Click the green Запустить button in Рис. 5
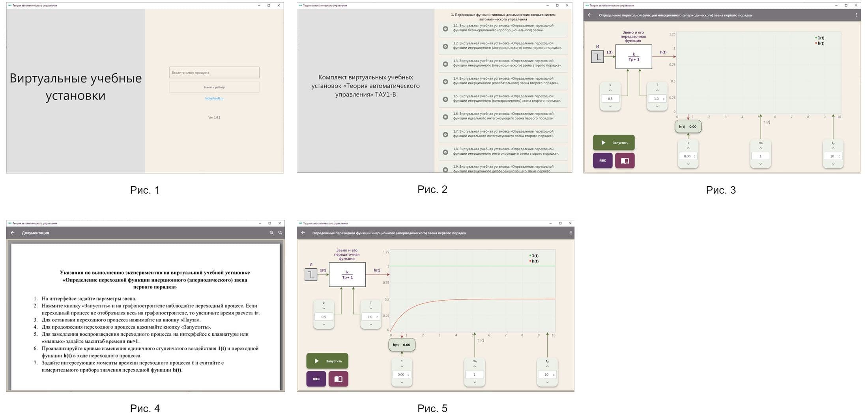 click(x=327, y=361)
